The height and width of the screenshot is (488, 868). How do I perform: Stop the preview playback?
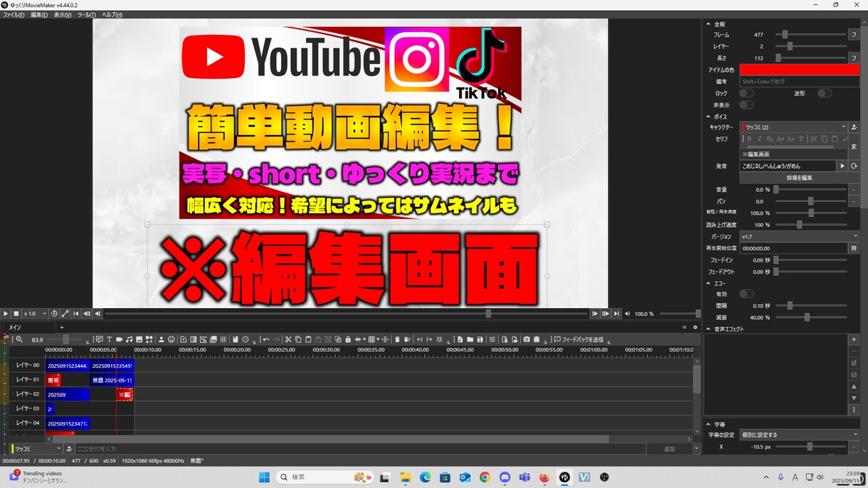tap(16, 314)
